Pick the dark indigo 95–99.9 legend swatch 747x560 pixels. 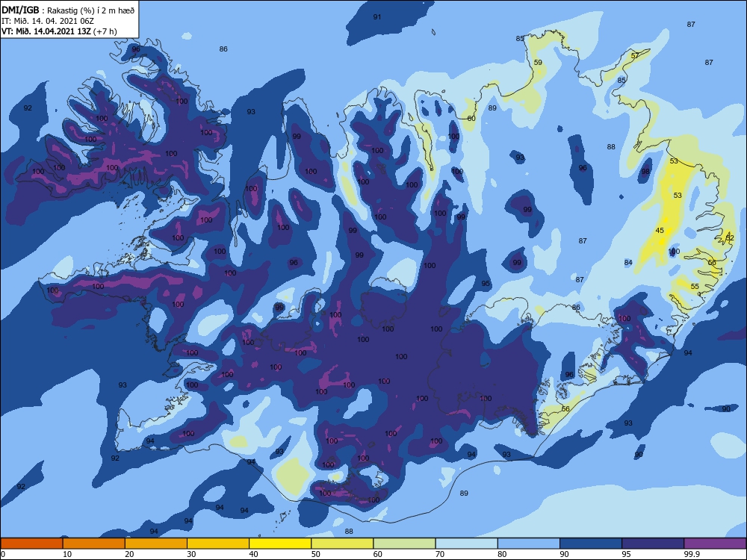point(653,544)
